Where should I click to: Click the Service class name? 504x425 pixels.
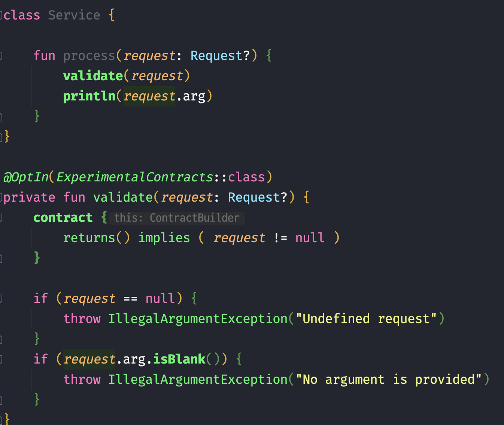(x=74, y=15)
